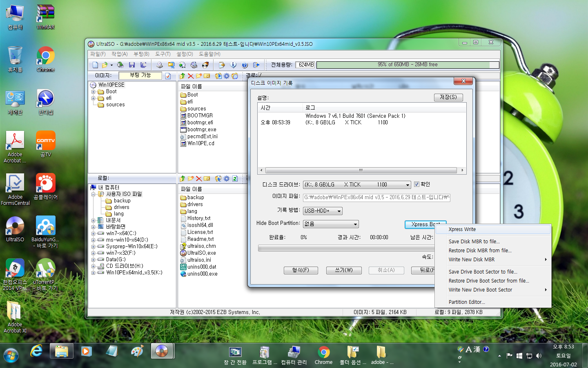The width and height of the screenshot is (588, 368).
Task: Click the red X delete icon in image pane toolbar
Action: [191, 76]
